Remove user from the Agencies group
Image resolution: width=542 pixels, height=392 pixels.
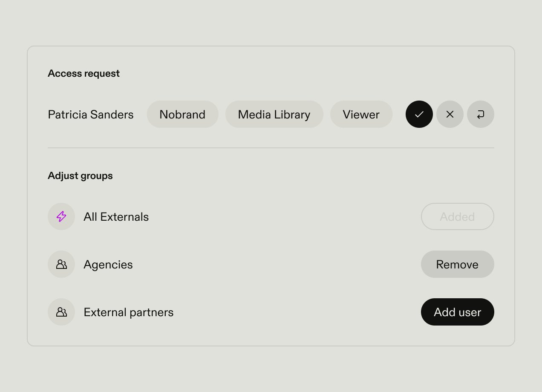click(457, 264)
